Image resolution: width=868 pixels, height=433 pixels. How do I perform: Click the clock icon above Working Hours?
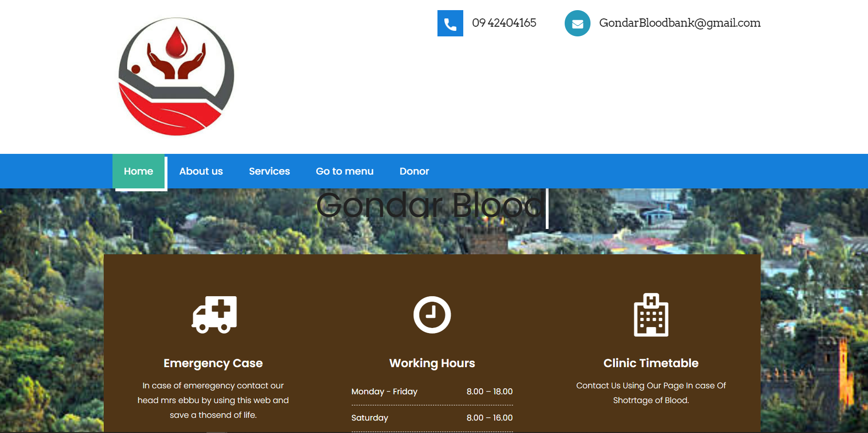[x=432, y=315]
